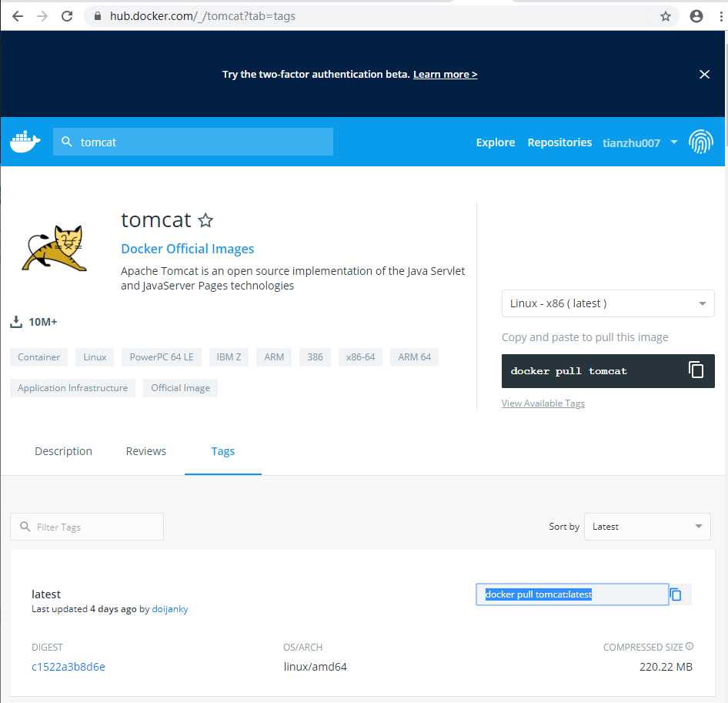The height and width of the screenshot is (703, 728).
Task: Select the 386 architecture chip
Action: pos(315,357)
